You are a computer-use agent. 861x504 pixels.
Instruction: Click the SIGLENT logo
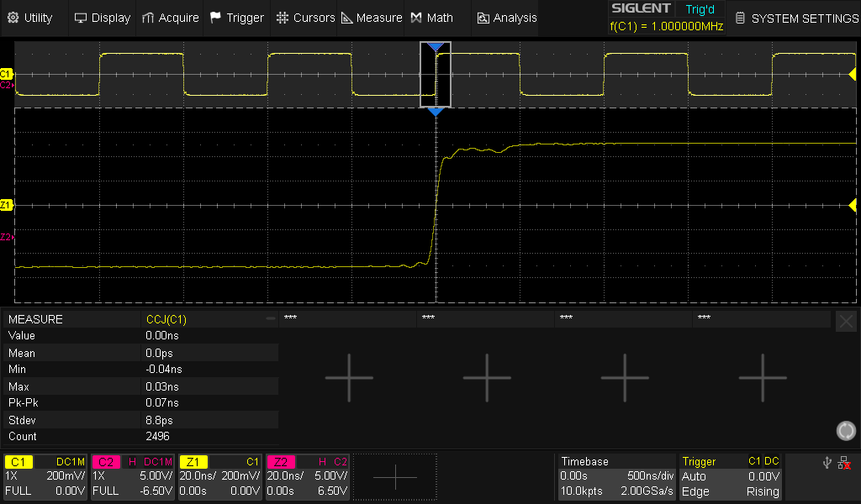click(x=641, y=8)
